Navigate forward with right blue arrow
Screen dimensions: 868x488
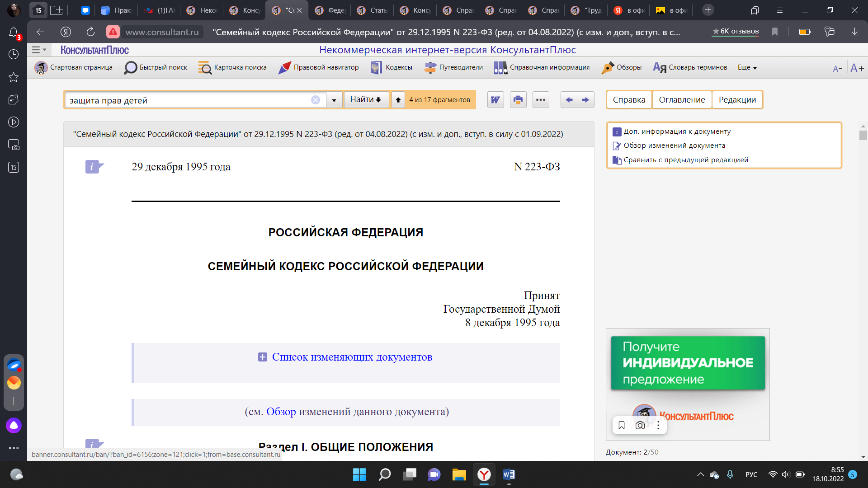pos(586,100)
